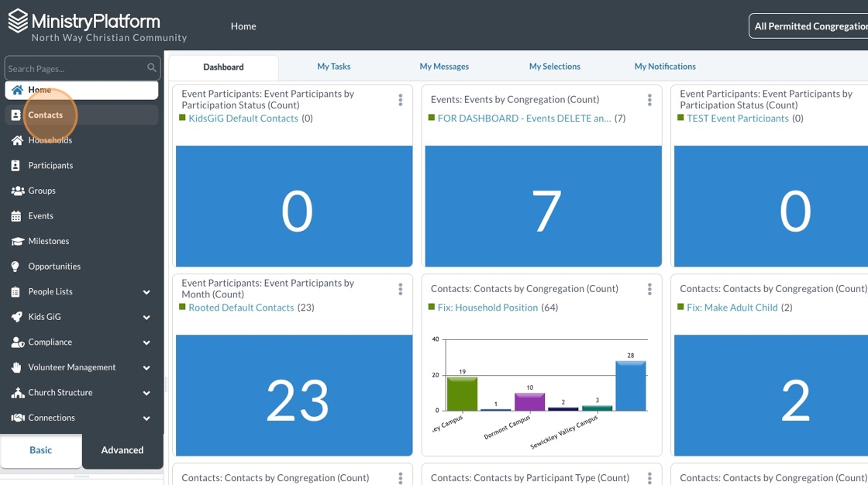Expand the Church Structure chevron

(146, 393)
